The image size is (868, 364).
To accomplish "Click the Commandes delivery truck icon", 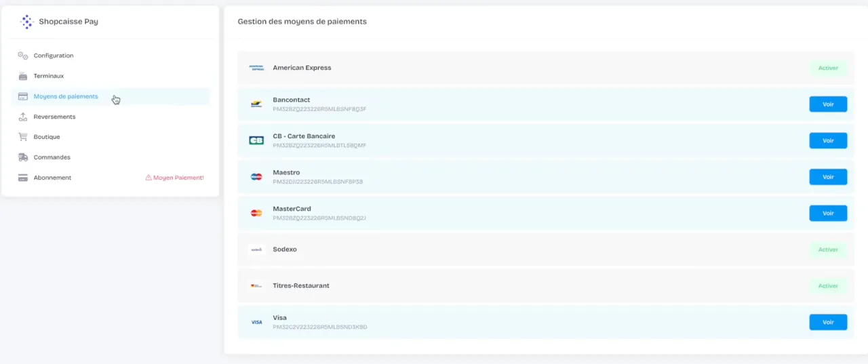I will click(23, 157).
